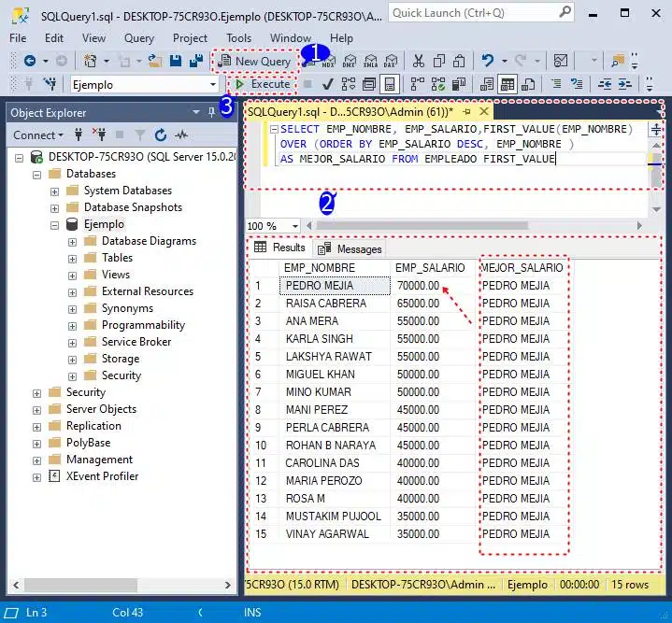
Task: Click the query editor horizontal scrollbar
Action: pyautogui.click(x=422, y=226)
